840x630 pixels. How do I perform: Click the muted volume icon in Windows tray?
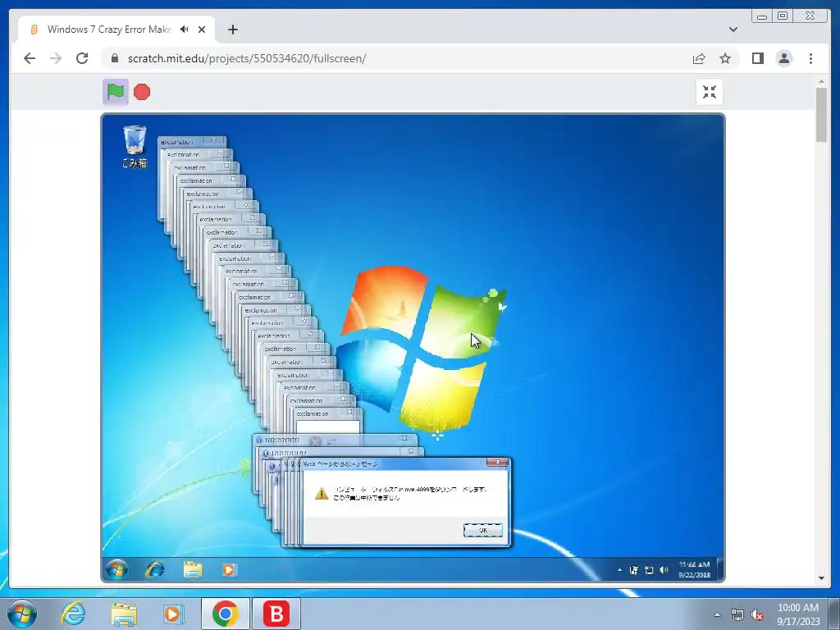click(x=757, y=614)
